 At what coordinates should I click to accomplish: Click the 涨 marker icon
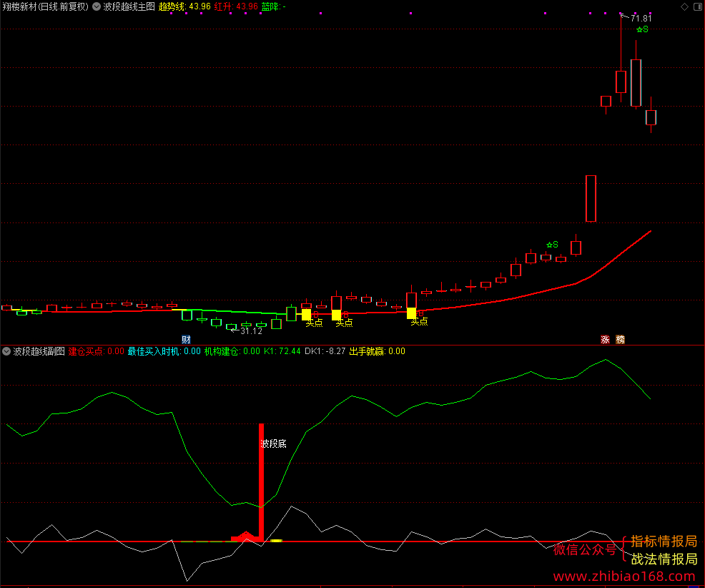click(605, 340)
